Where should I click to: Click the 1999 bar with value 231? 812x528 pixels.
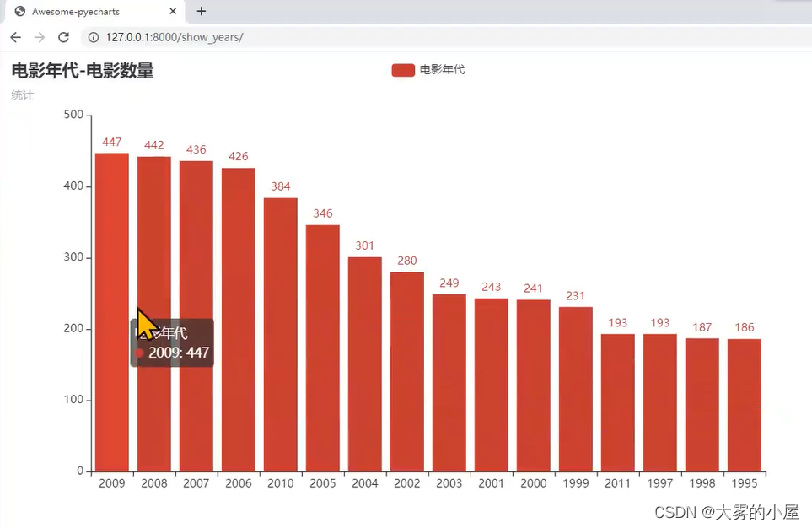576,389
